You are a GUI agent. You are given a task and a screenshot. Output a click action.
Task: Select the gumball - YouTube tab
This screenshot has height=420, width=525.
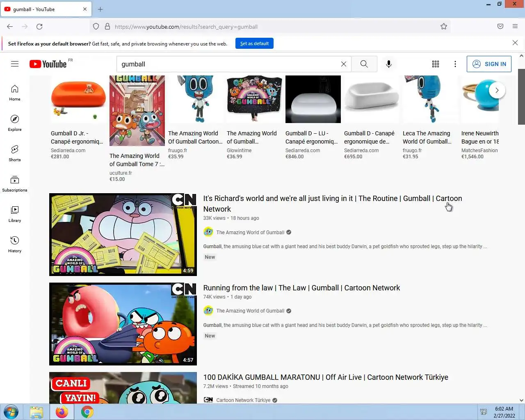coord(46,9)
